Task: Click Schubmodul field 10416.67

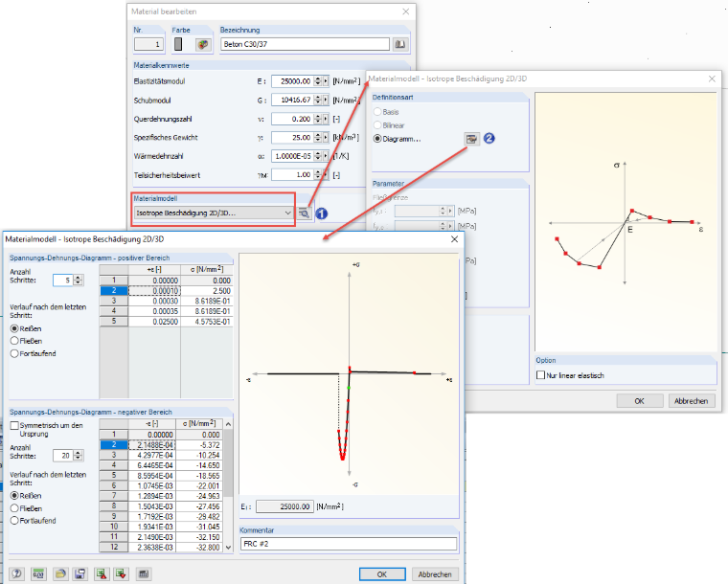Action: [292, 100]
